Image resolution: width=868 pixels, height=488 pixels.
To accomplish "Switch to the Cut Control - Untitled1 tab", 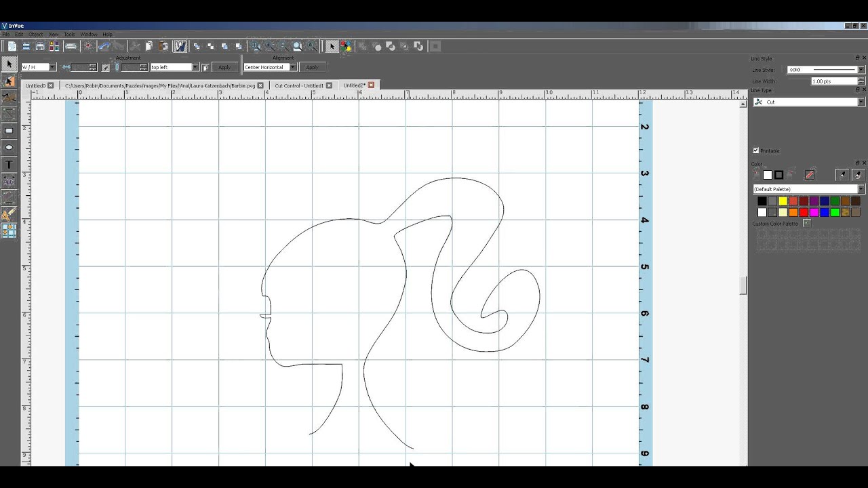I will pyautogui.click(x=299, y=86).
